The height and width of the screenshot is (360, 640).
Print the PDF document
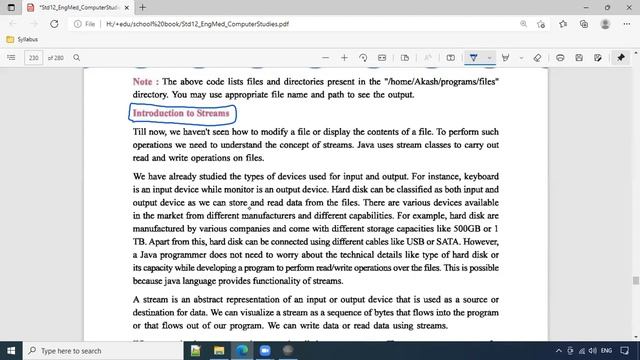click(560, 58)
